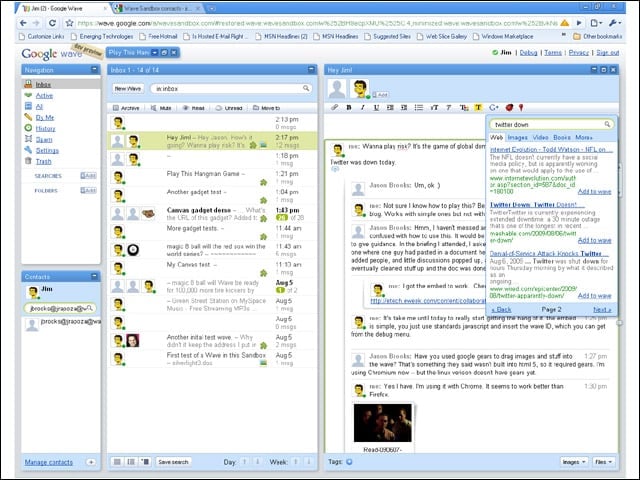Minimize the Navigation panel
640x480 pixels.
94,69
